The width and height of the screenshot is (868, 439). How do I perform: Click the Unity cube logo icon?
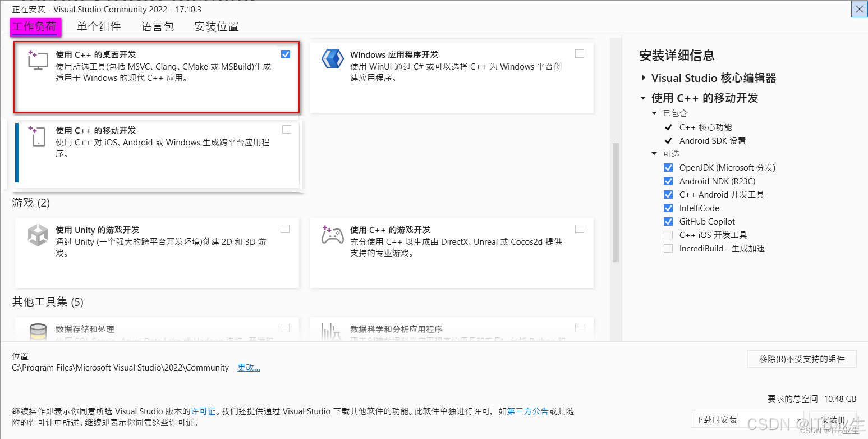coord(38,235)
